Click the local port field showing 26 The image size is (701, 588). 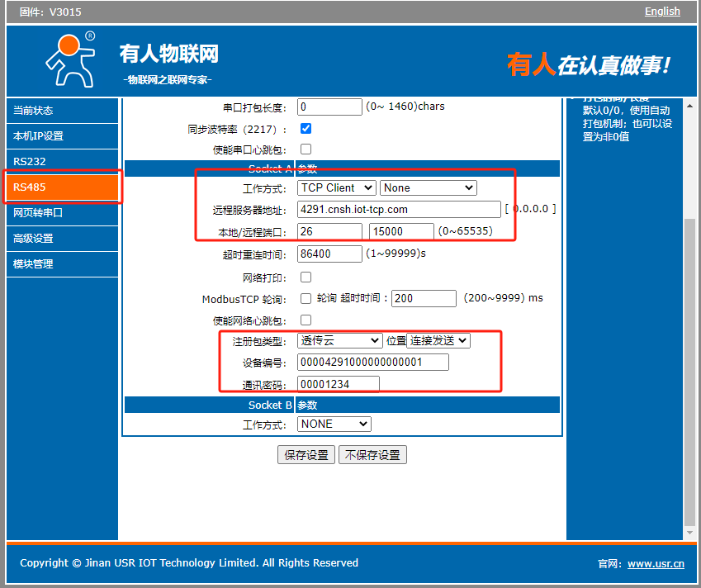pos(329,231)
